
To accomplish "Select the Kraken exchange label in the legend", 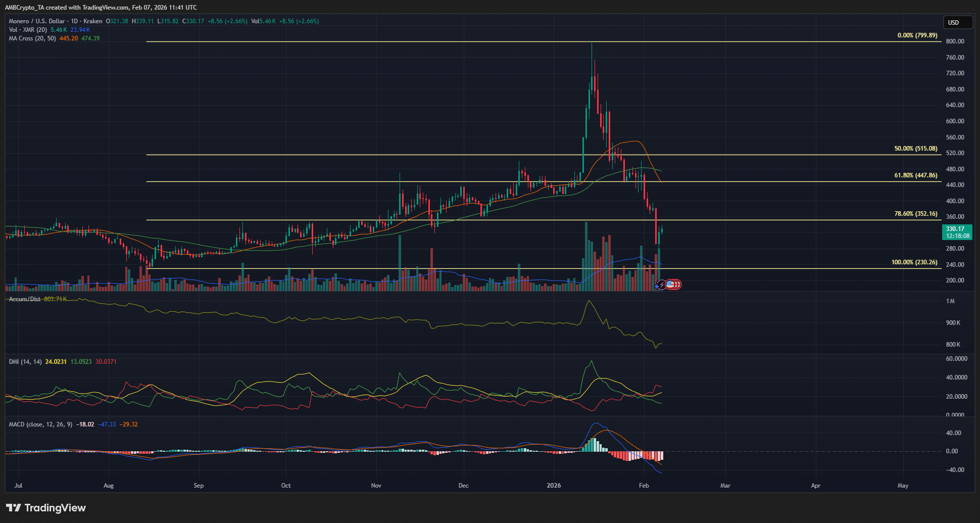I will (x=93, y=21).
